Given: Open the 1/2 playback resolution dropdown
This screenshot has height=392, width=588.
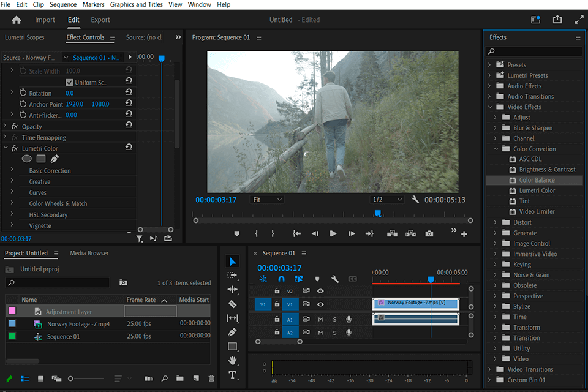Looking at the screenshot, I should 386,200.
